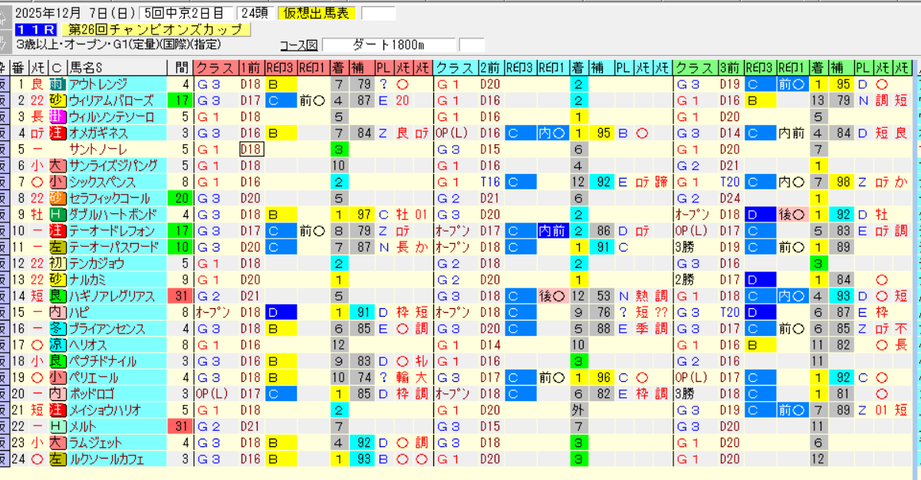Click the red クラス header beside 1前
Image resolution: width=921 pixels, height=480 pixels.
(x=216, y=68)
